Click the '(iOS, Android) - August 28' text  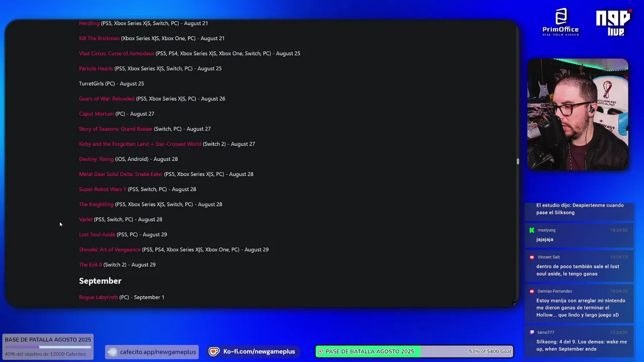(146, 159)
